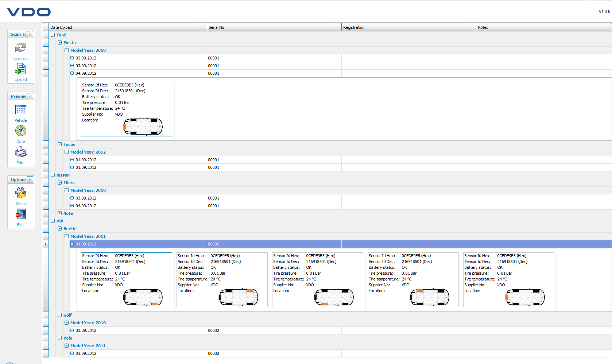
Task: Sort by Date Upload column header
Action: pyautogui.click(x=128, y=27)
